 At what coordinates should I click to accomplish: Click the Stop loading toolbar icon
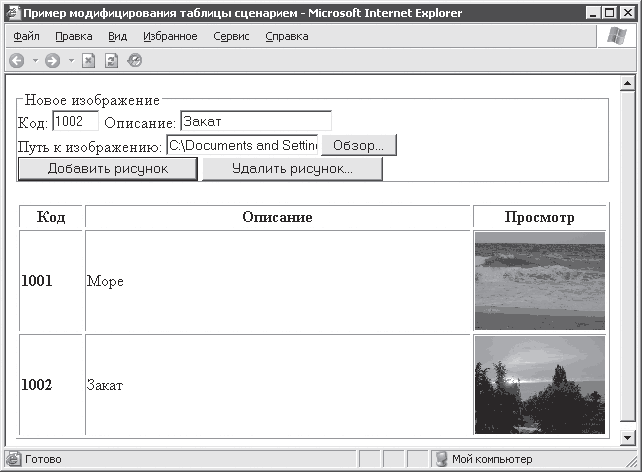pos(89,60)
